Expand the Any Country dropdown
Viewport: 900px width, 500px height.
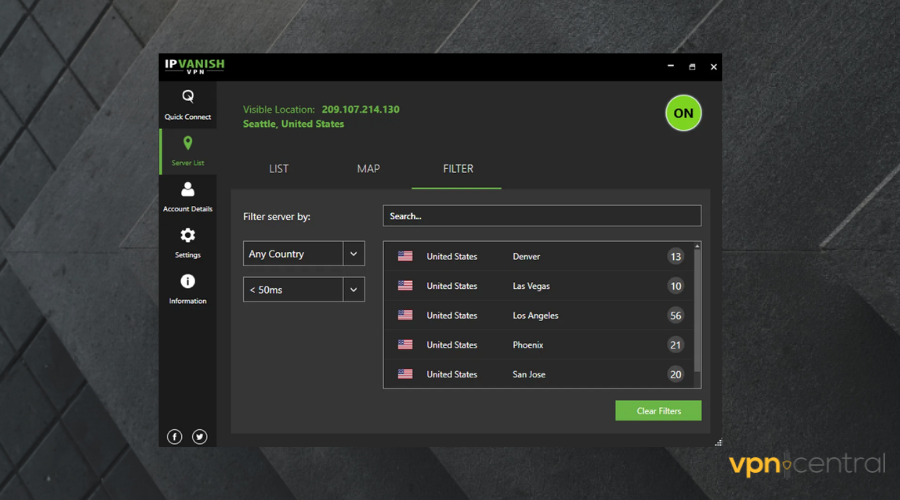pos(353,254)
